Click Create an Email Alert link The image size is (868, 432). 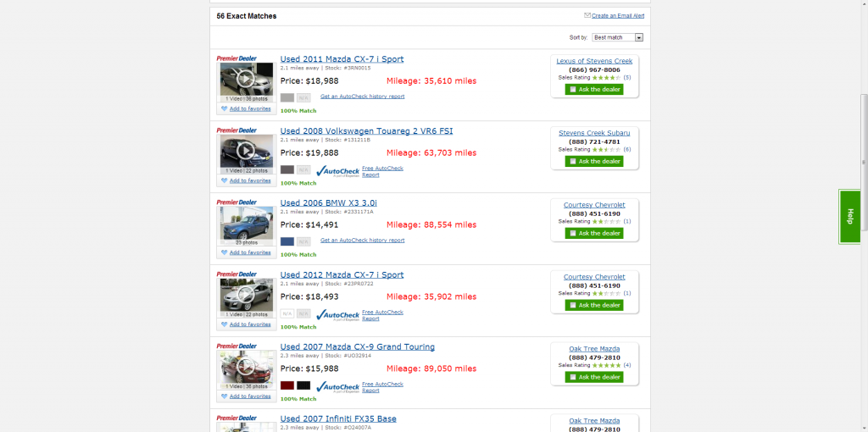tap(618, 16)
